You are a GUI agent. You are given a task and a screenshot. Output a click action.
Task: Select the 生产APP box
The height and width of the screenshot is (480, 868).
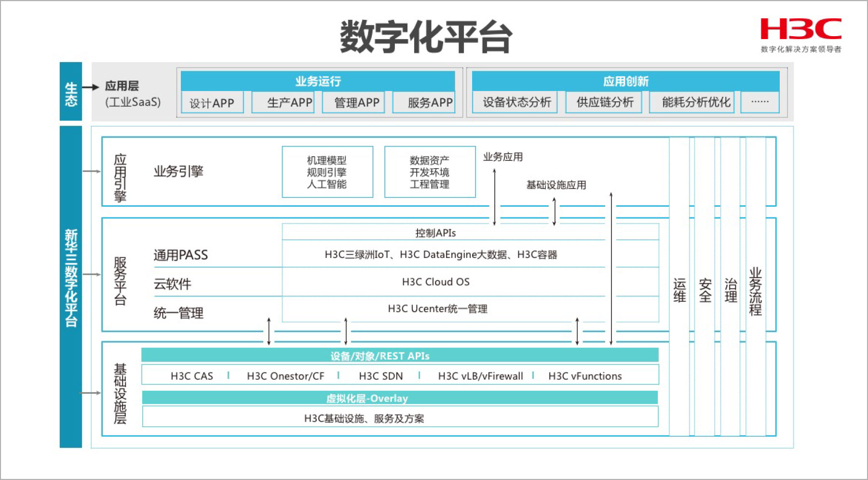click(x=283, y=103)
